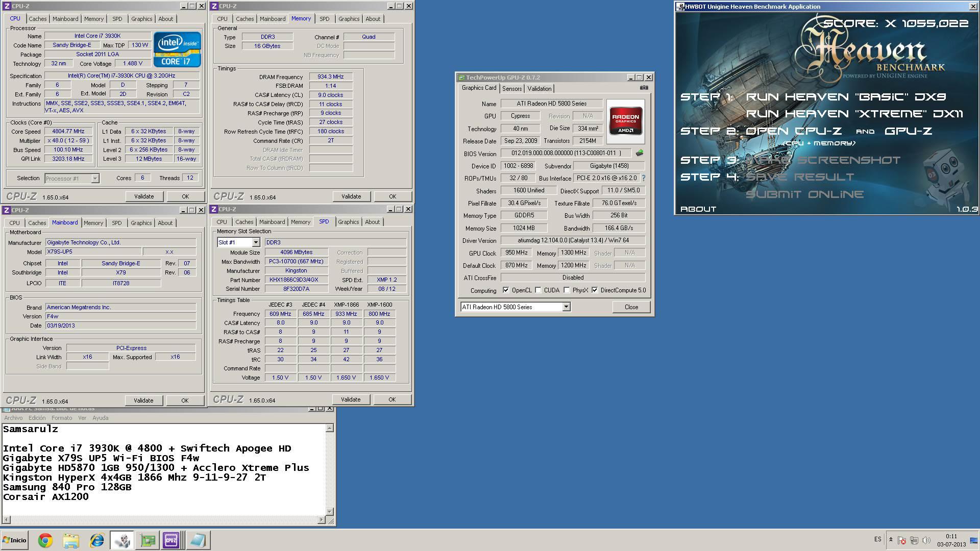Click the Close button in GPU-Z
The width and height of the screenshot is (980, 551).
click(x=631, y=307)
